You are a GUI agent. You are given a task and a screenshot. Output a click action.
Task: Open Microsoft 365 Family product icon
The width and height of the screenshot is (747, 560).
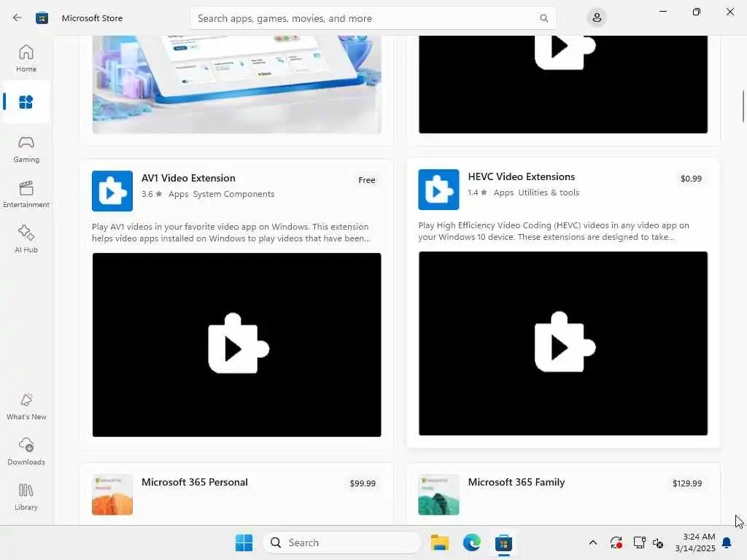point(438,494)
